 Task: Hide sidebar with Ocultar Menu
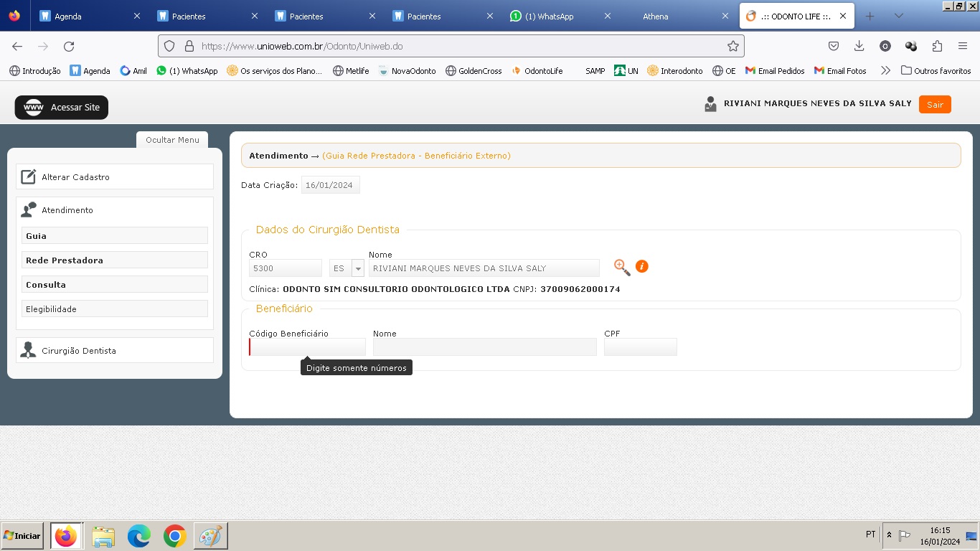pos(172,140)
